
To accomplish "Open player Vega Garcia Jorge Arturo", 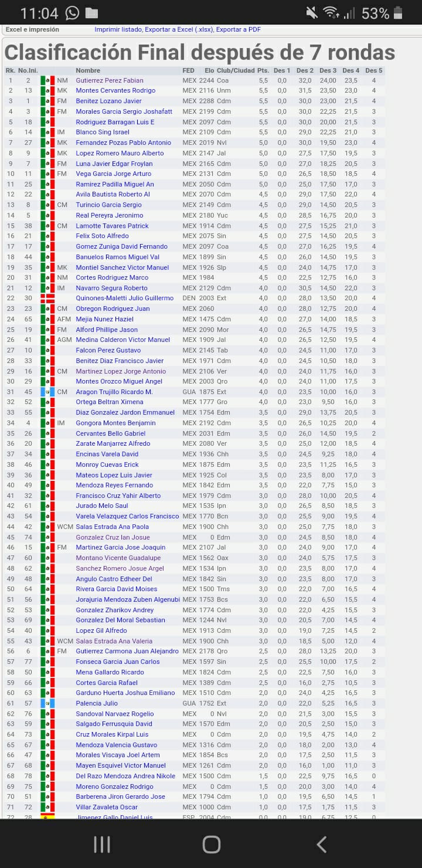I will (113, 174).
